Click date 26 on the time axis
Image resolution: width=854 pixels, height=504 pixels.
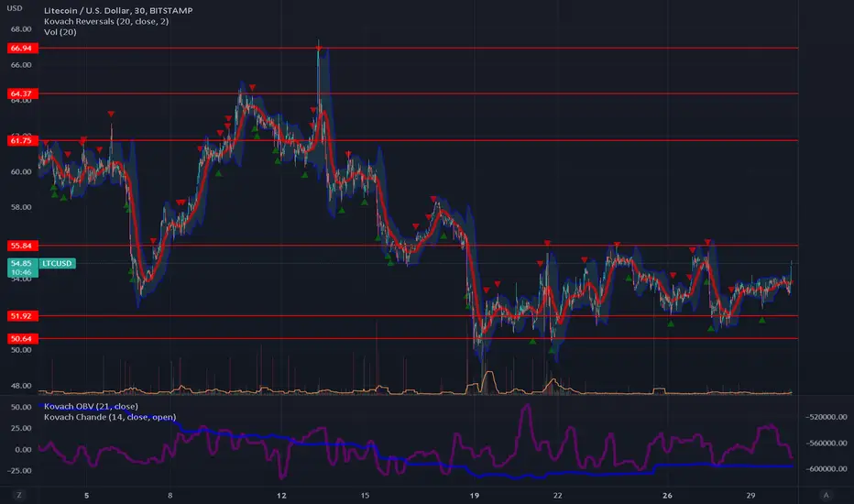click(667, 496)
